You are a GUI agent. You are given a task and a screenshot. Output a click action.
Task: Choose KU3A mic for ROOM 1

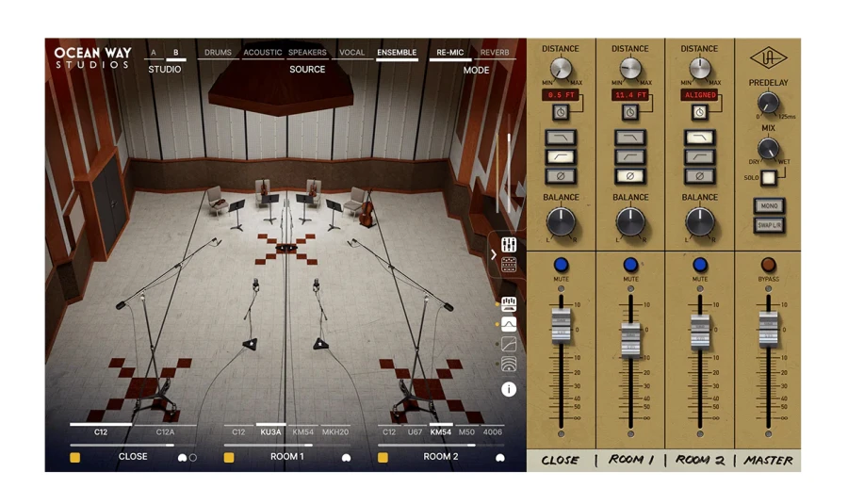(x=270, y=431)
